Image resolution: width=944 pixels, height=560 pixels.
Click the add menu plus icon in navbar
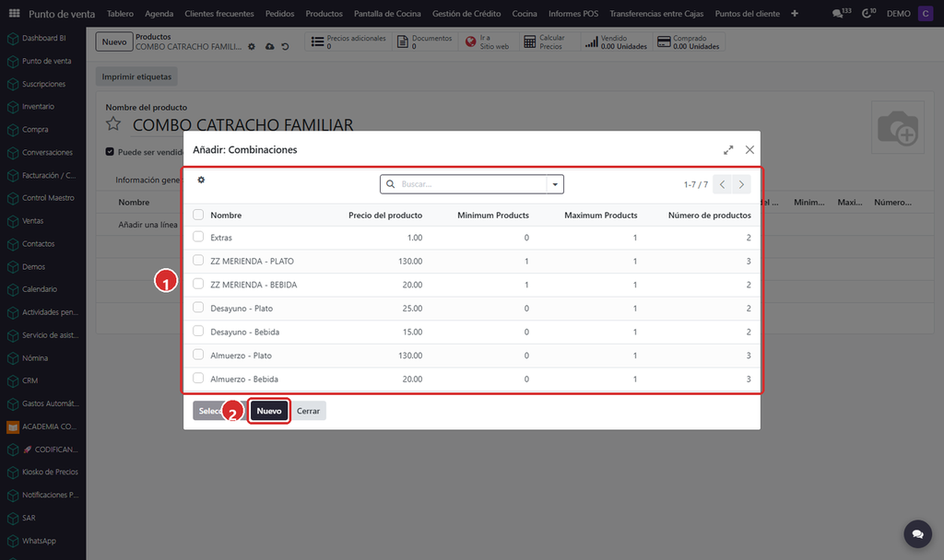click(x=795, y=13)
